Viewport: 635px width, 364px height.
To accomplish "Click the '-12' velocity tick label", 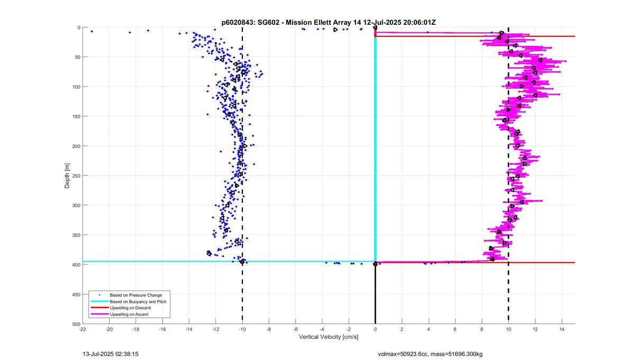I will pos(215,329).
